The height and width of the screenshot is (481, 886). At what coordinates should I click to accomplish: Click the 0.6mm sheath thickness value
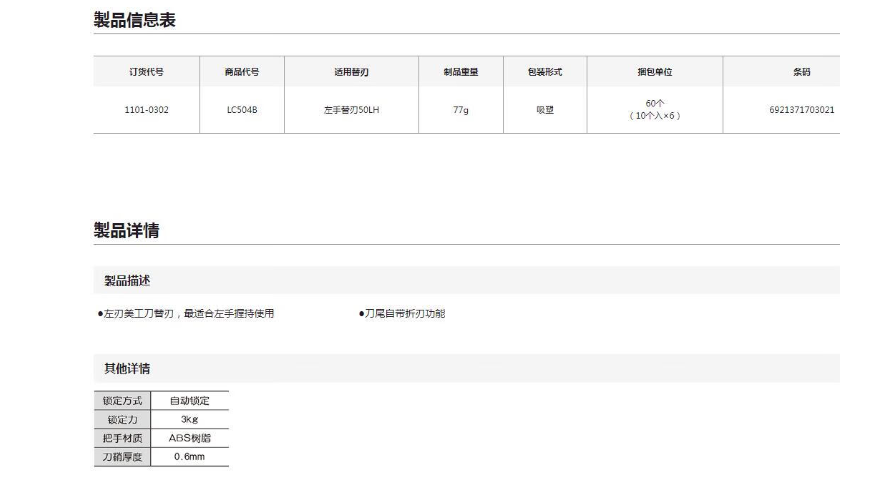[x=189, y=456]
